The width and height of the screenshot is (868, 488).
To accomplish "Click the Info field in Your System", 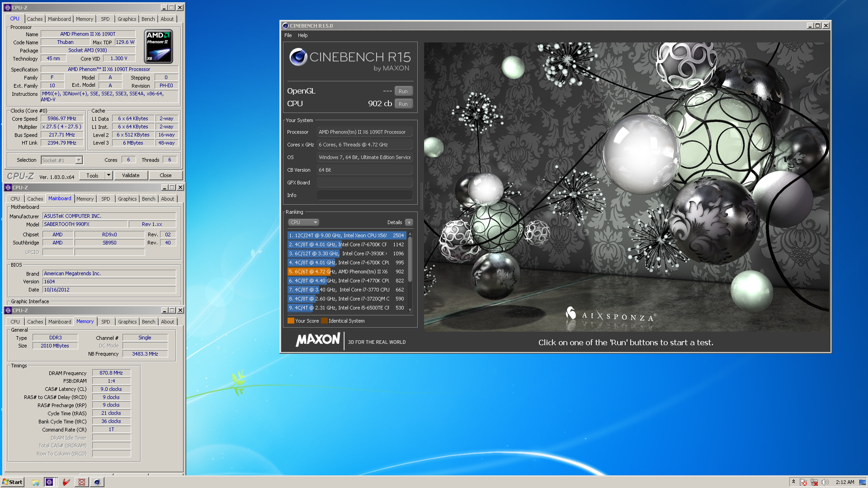I will click(x=364, y=195).
